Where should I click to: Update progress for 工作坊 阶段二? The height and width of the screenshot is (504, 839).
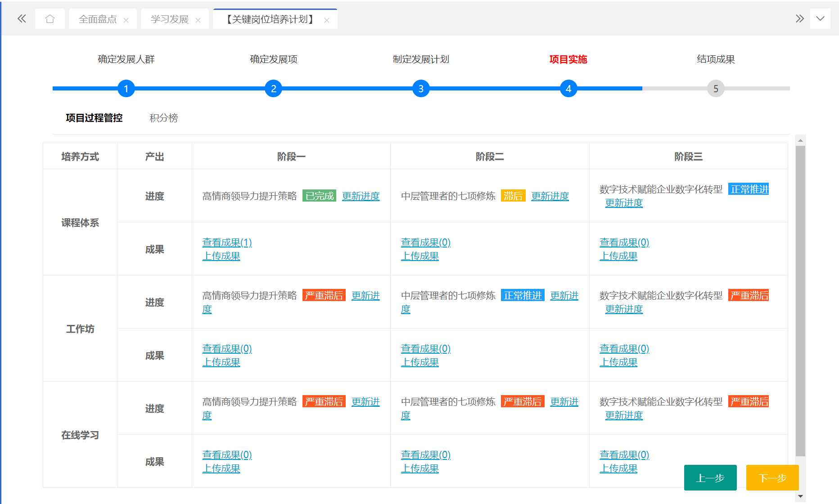click(x=564, y=296)
